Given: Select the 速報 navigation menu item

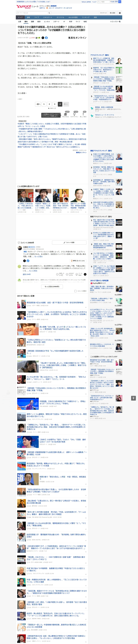Looking at the screenshot, I should tap(28, 17).
